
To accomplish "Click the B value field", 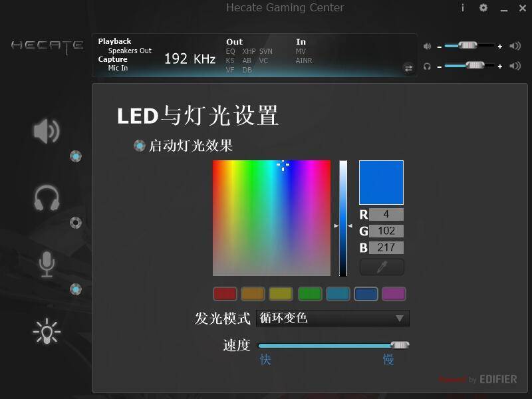I will coord(386,247).
